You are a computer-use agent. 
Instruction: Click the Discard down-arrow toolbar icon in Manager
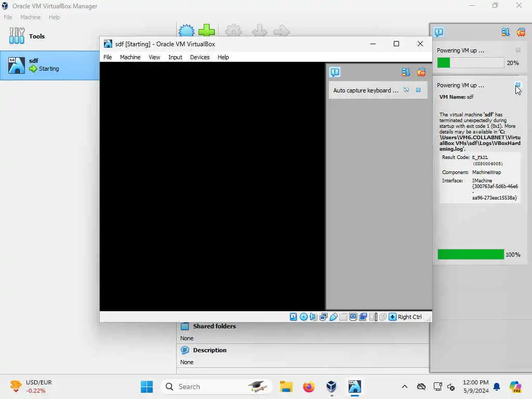pos(260,30)
